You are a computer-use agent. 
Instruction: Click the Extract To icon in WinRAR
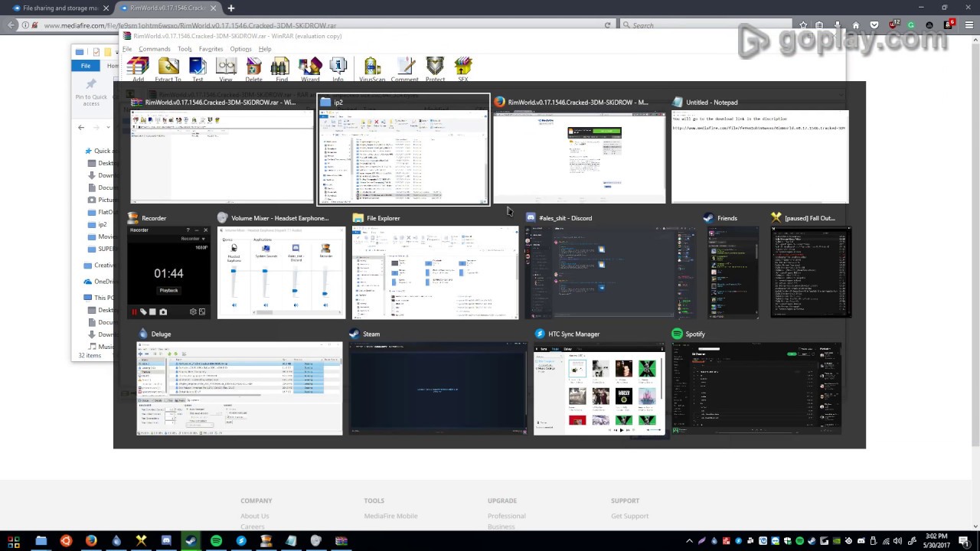168,69
